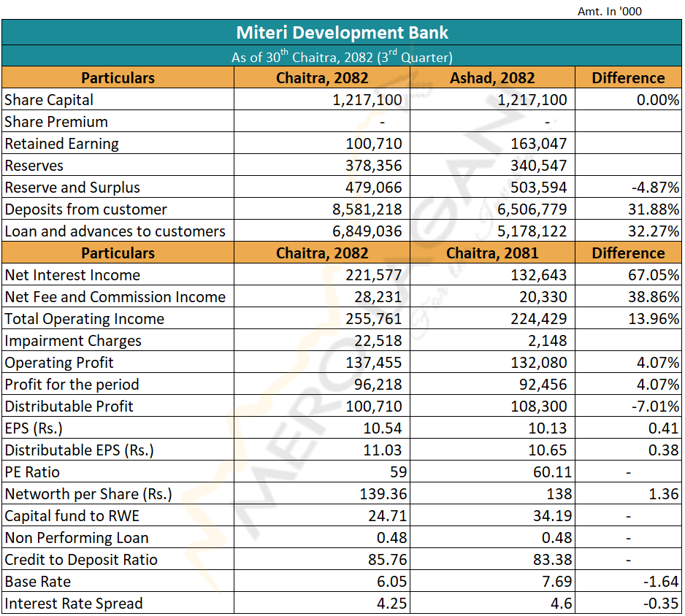
Task: Select Deposits from customer value 8,581,218
Action: click(x=367, y=209)
